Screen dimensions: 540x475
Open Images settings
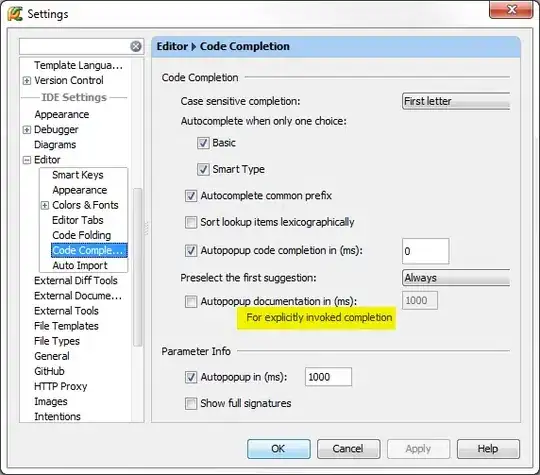click(51, 402)
